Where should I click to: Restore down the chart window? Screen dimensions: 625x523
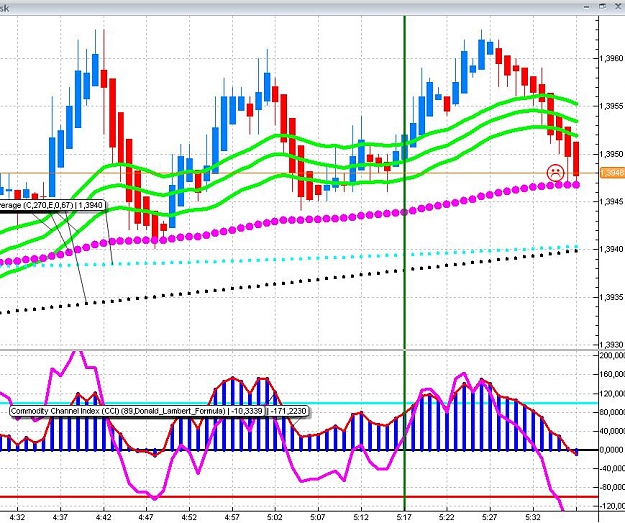603,6
